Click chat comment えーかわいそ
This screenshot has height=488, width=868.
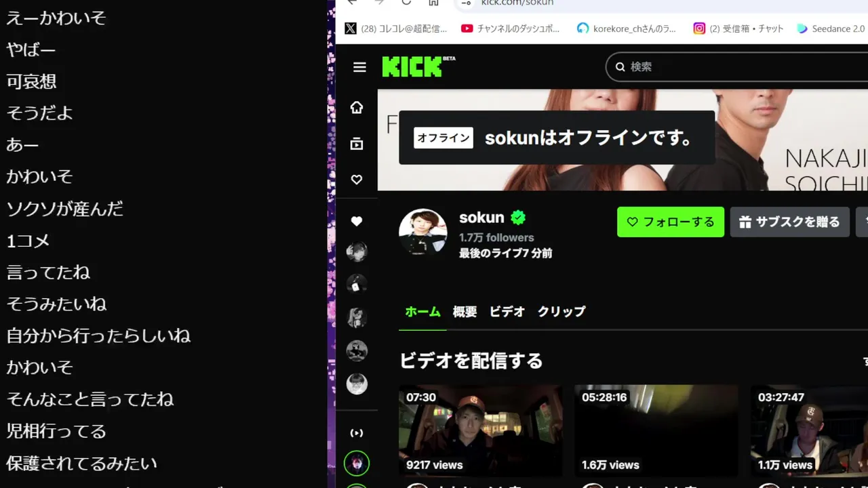click(x=56, y=18)
